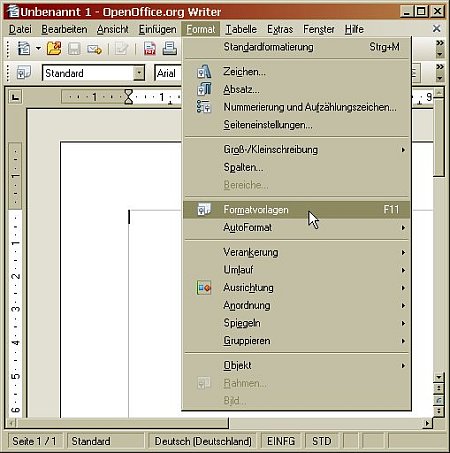Choose Spalten... menu entry

point(297,167)
